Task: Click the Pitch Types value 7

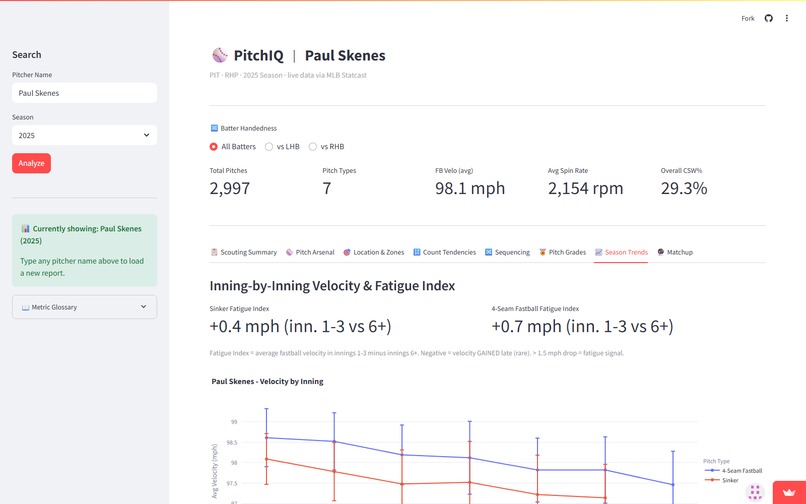Action: tap(326, 188)
